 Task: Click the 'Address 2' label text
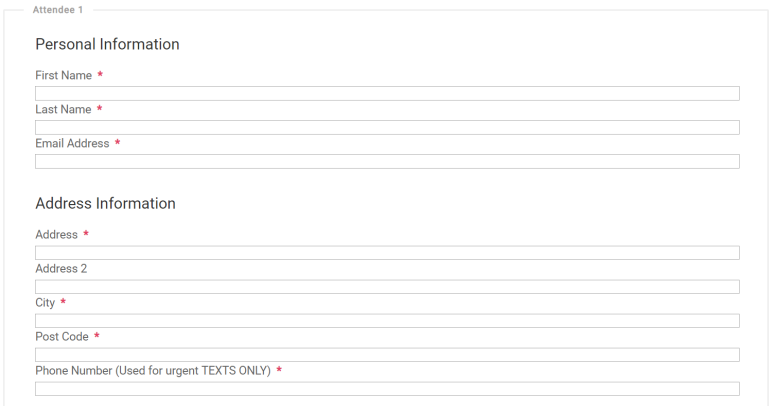tap(61, 269)
